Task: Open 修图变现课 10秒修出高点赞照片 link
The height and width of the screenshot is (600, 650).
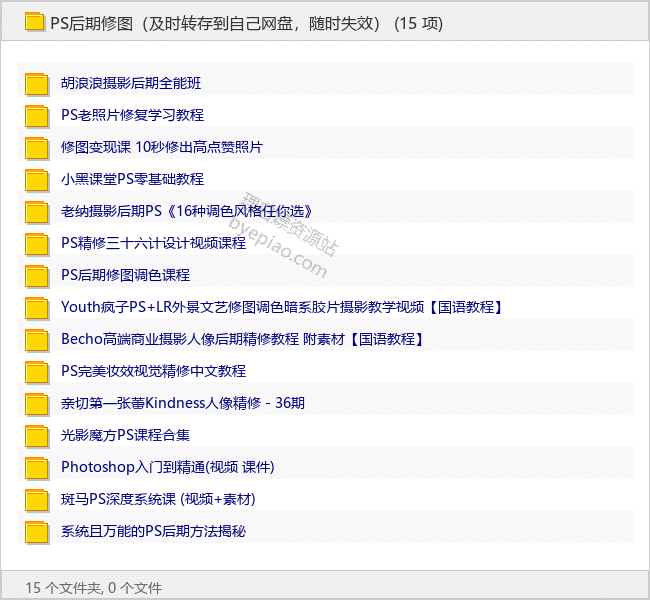Action: (x=162, y=147)
